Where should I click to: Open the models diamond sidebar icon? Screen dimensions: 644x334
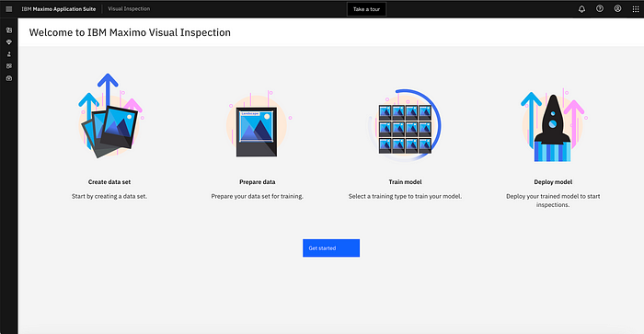click(x=9, y=42)
